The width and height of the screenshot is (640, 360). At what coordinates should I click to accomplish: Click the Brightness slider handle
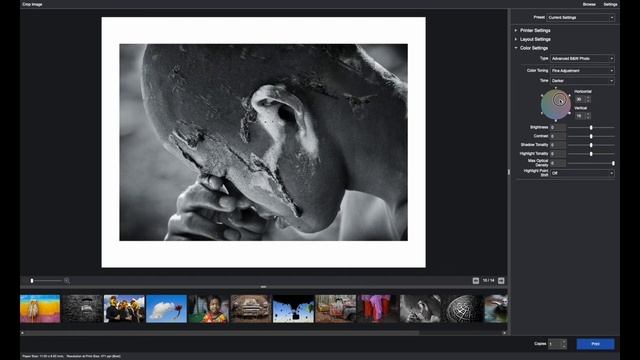pos(591,128)
